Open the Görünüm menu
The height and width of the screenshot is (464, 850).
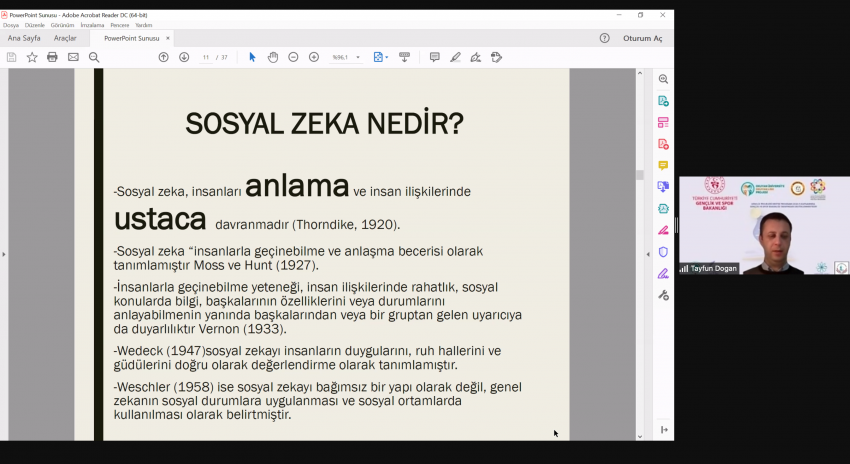pyautogui.click(x=62, y=25)
